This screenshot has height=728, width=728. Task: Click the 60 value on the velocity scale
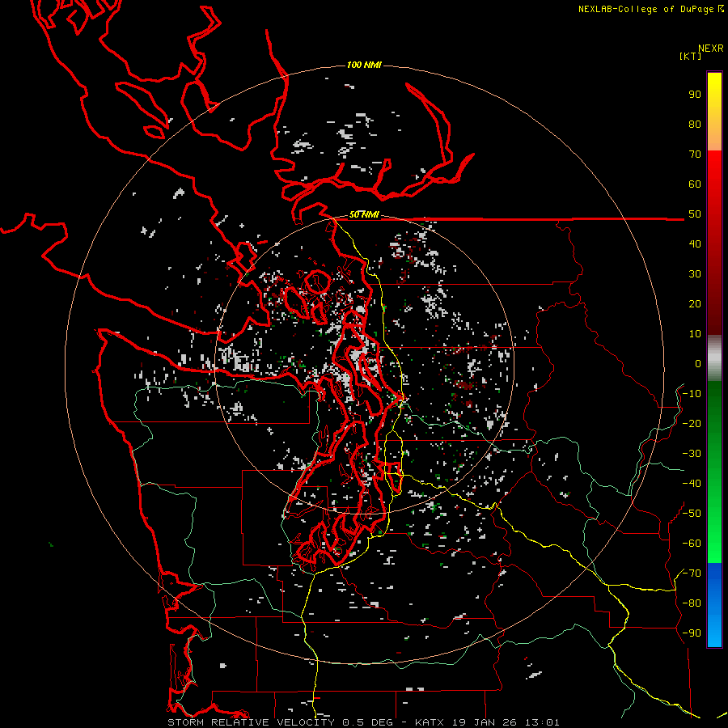point(695,184)
